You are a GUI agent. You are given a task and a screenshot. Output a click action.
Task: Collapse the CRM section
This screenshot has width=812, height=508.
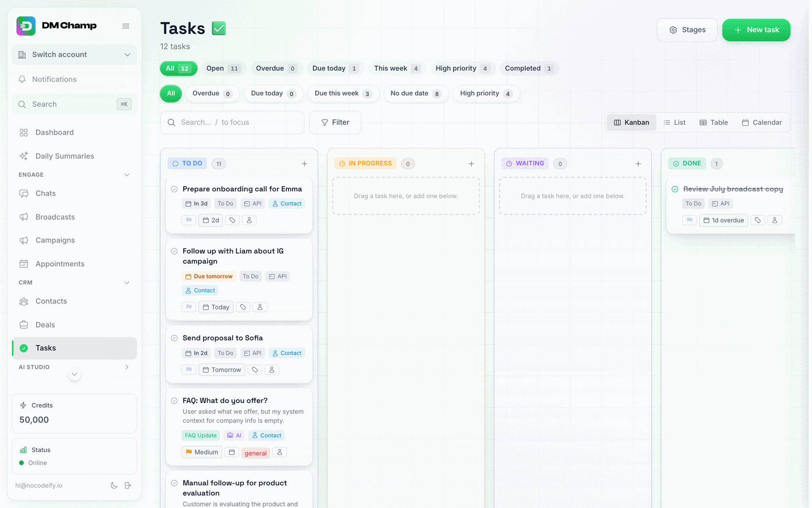[127, 282]
